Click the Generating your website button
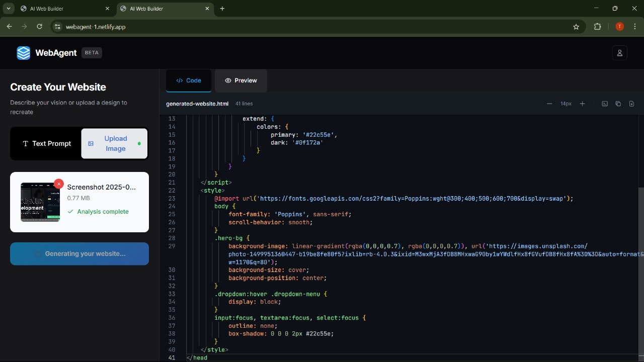 (79, 254)
